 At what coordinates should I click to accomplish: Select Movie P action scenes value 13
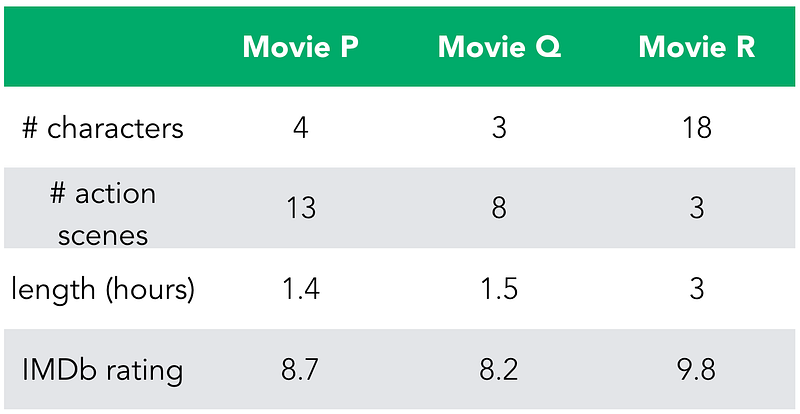coord(301,208)
